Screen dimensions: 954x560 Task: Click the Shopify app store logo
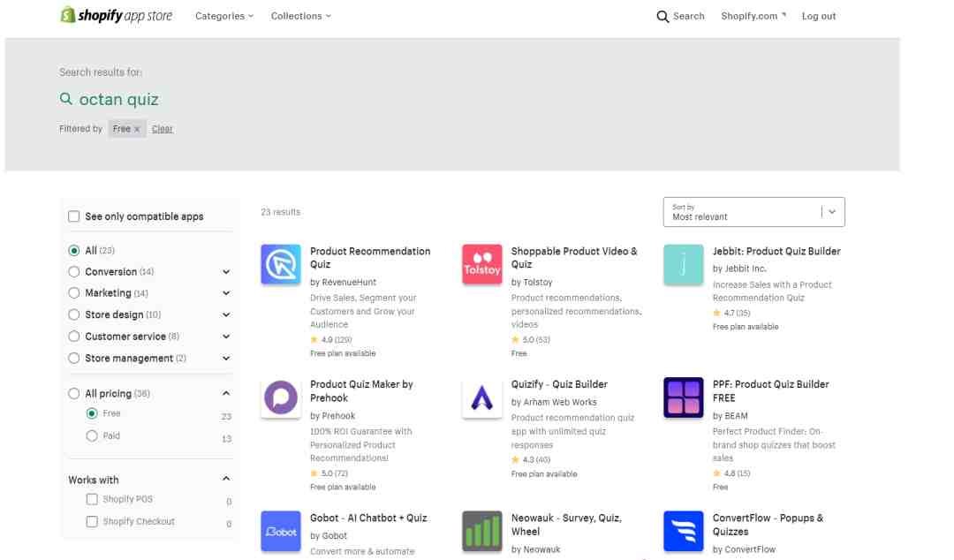117,15
